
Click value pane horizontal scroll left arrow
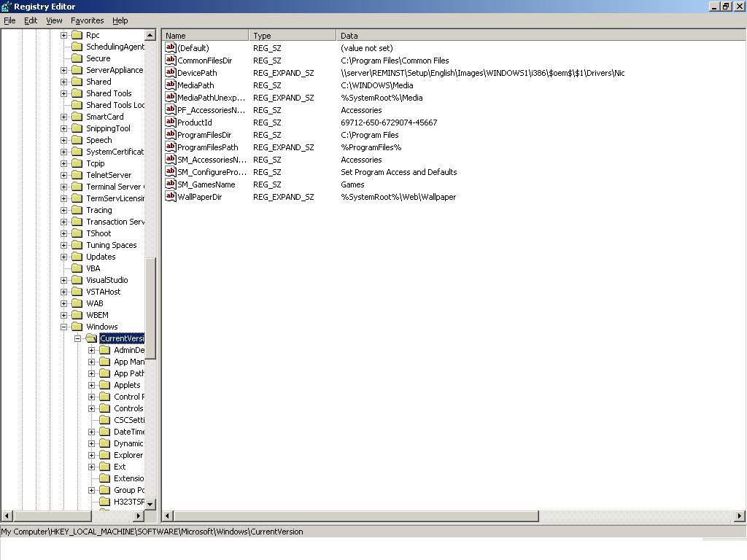[x=167, y=516]
